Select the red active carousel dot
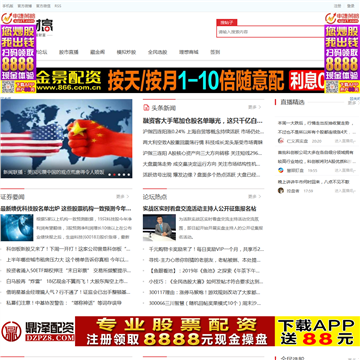The height and width of the screenshot is (360, 360). 114,174
